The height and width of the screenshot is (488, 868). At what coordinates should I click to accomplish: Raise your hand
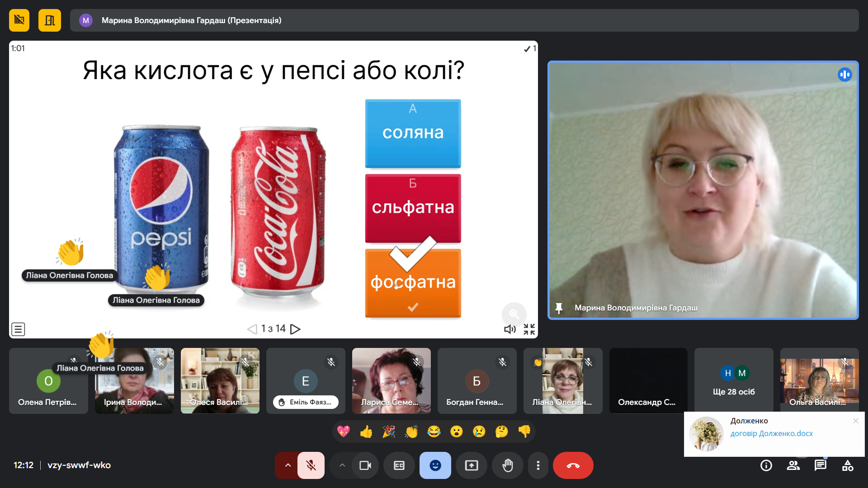(508, 465)
